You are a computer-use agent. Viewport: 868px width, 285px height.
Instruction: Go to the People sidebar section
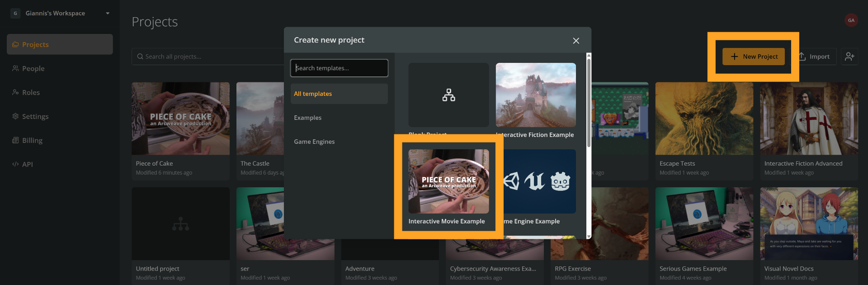click(x=60, y=68)
